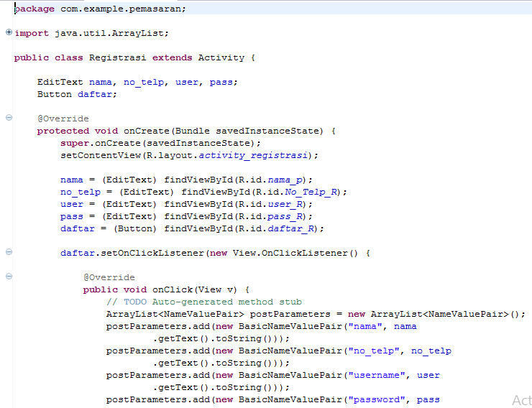Click the extends keyword
Viewport: 532px width, 408px height.
coord(172,57)
